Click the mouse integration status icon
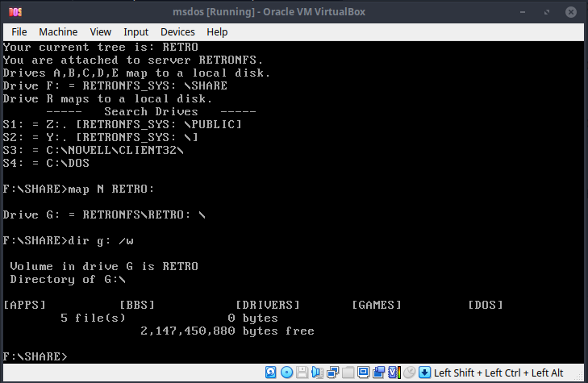Image resolution: width=588 pixels, height=383 pixels. [x=410, y=373]
